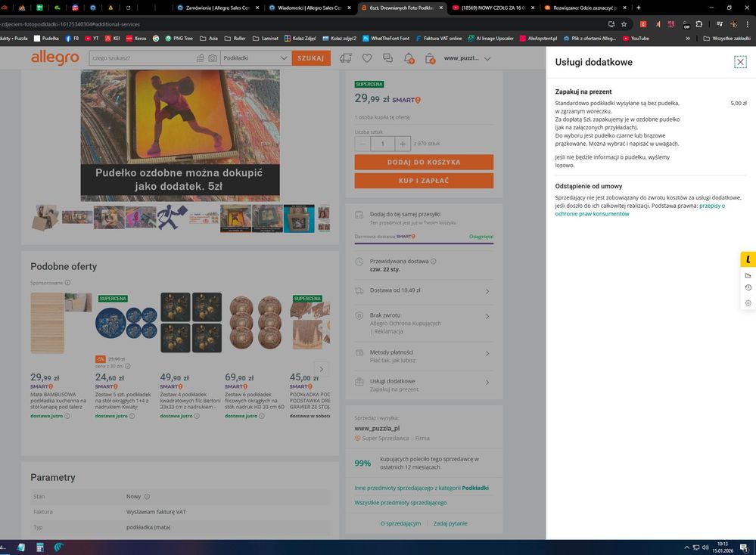Select the running figure thumbnail in gallery
Viewport: 756px width, 555px height.
[x=173, y=218]
